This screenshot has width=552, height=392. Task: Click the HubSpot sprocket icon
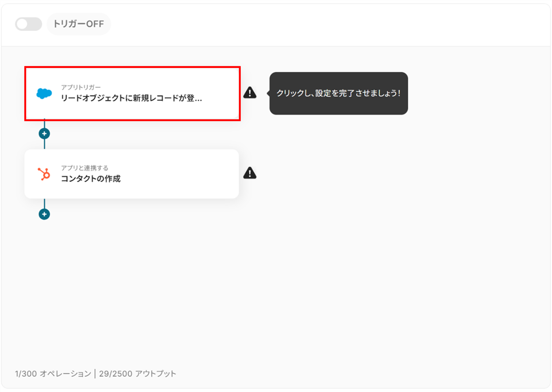click(44, 174)
